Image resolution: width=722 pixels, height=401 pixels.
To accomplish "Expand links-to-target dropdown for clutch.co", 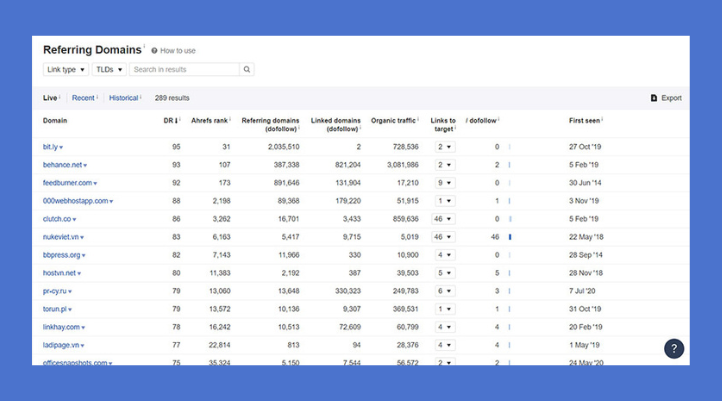I will 443,219.
